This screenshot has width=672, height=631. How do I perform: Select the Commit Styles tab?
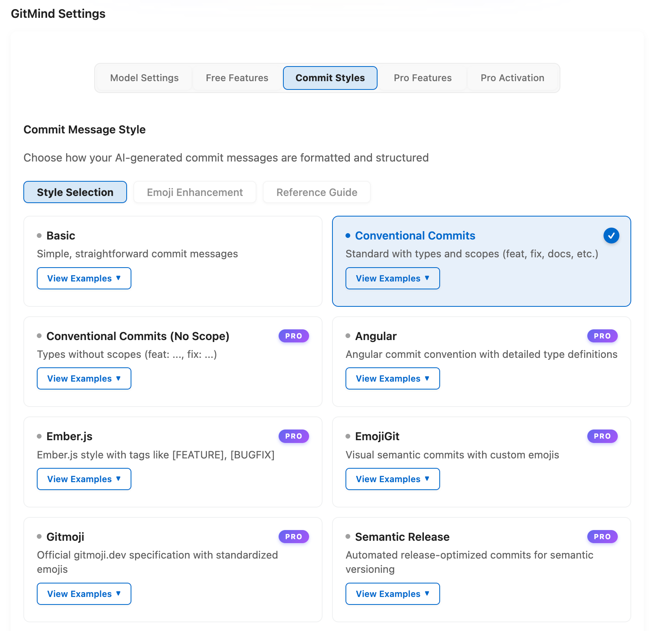click(330, 78)
